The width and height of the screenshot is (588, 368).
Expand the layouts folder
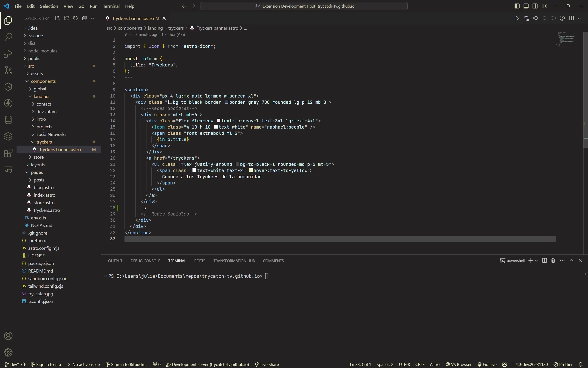59,164
